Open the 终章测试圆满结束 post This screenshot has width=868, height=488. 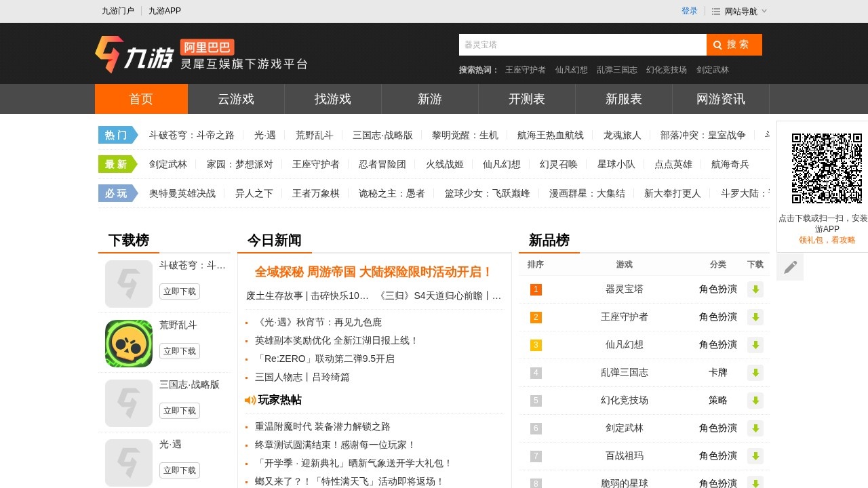click(335, 445)
